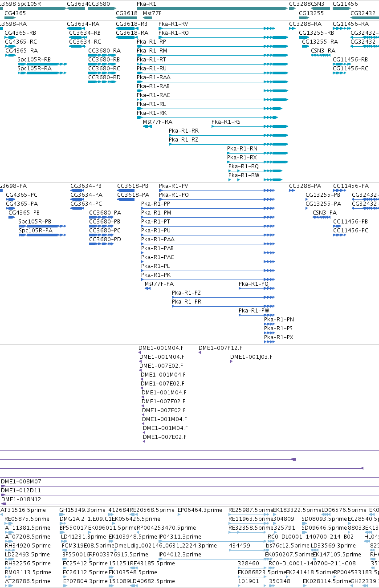Click EST IP04012.3prime
379x588 pixels.
point(180,554)
